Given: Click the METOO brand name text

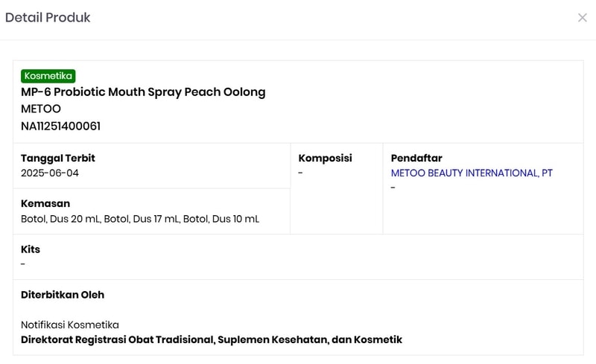Looking at the screenshot, I should pyautogui.click(x=41, y=109).
